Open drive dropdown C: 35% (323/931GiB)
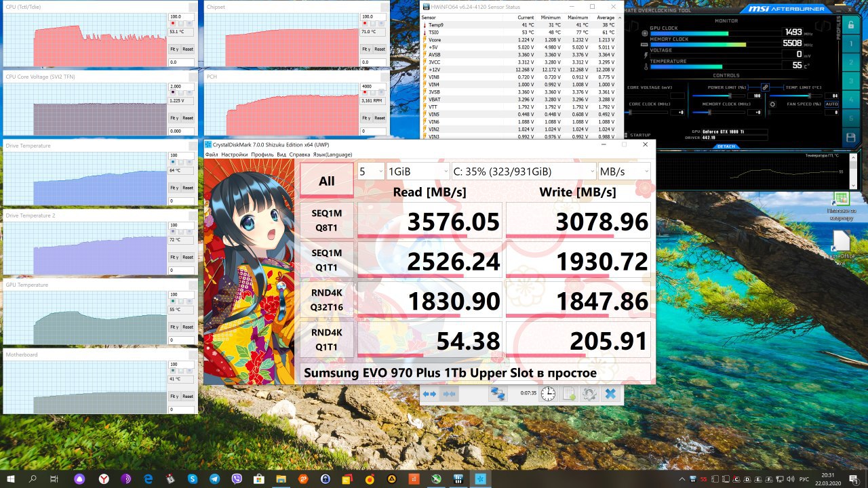The width and height of the screenshot is (868, 488). point(524,171)
